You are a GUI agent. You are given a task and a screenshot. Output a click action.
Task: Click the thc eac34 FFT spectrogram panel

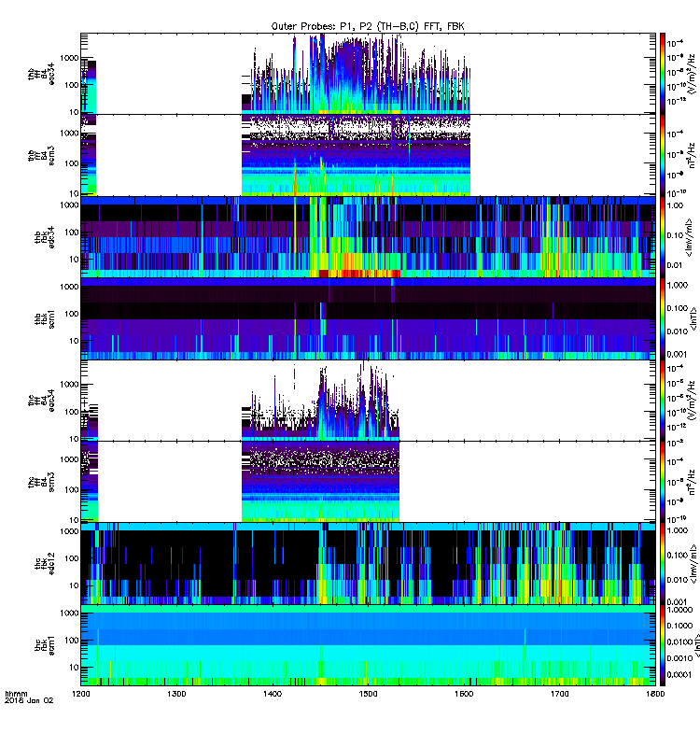coord(368,401)
